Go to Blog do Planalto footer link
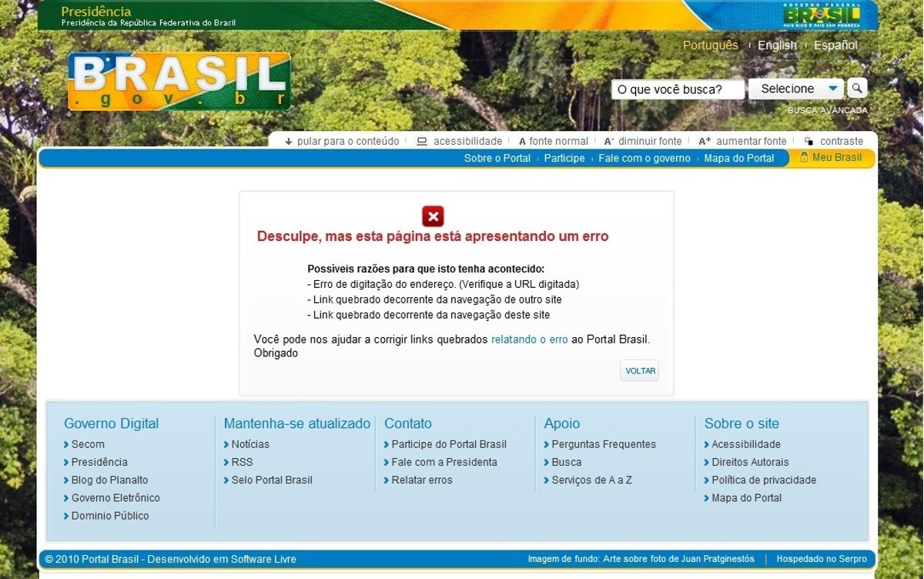This screenshot has width=924, height=579. tap(109, 480)
